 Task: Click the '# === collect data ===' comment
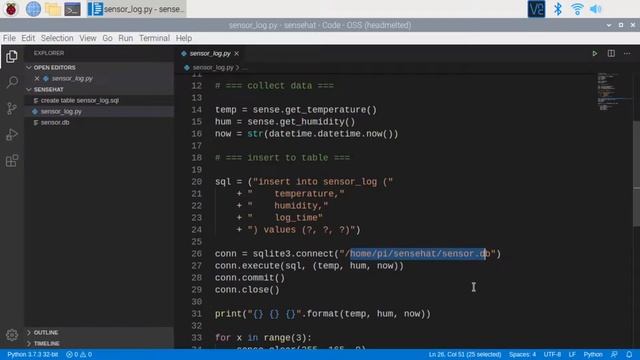click(274, 86)
